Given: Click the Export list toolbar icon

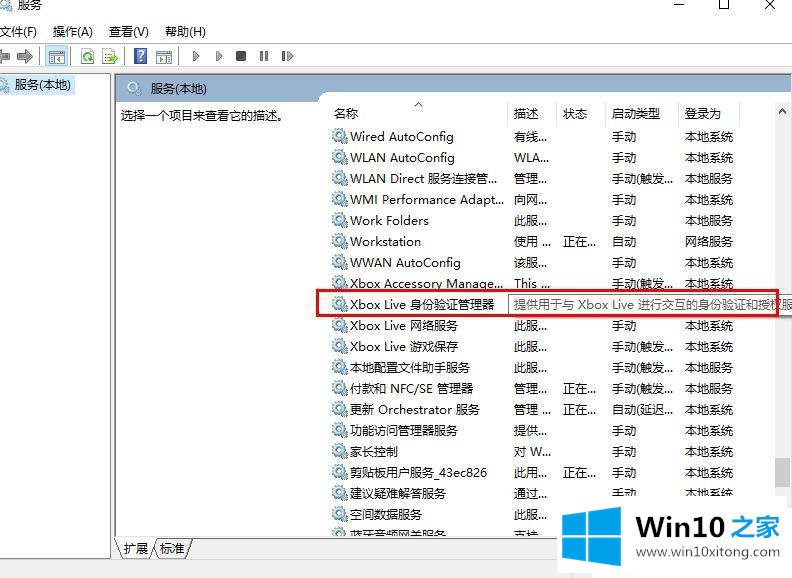Looking at the screenshot, I should point(110,56).
